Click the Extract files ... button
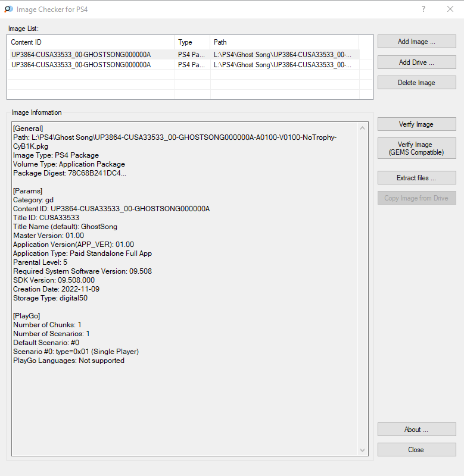This screenshot has width=464, height=476. 416,177
